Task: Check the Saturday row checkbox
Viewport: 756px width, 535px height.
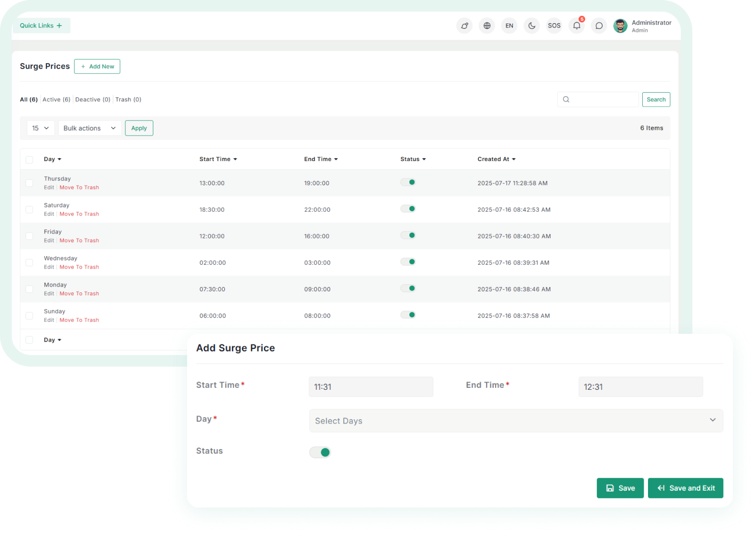Action: 29,210
